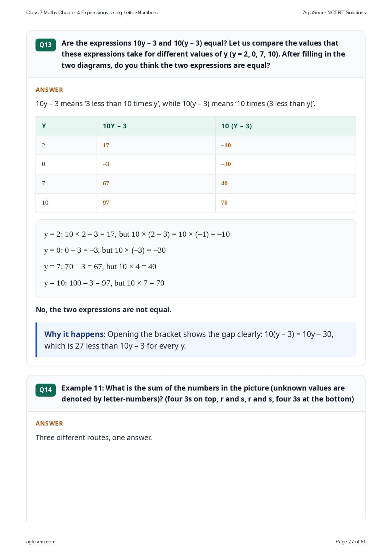Click the y = 7 calculation line
Viewport: 392px width, 555px height.
[x=100, y=267]
